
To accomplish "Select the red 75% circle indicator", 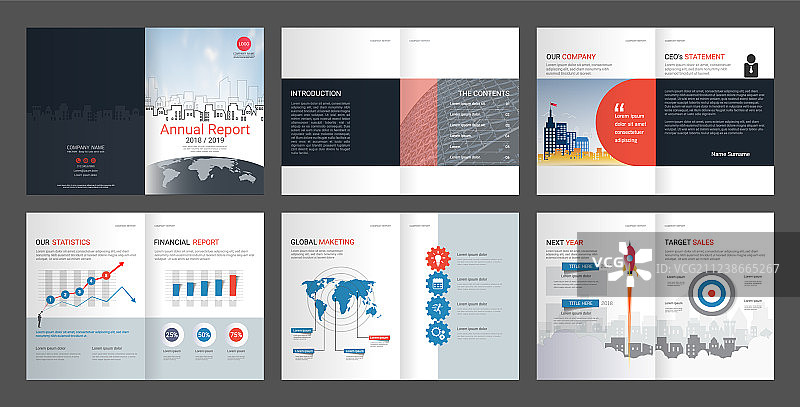I will (x=236, y=334).
